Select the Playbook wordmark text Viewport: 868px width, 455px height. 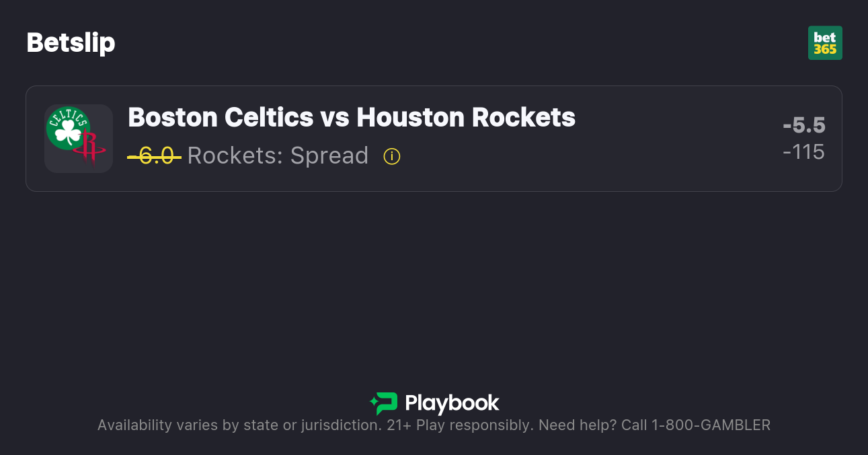pos(452,404)
